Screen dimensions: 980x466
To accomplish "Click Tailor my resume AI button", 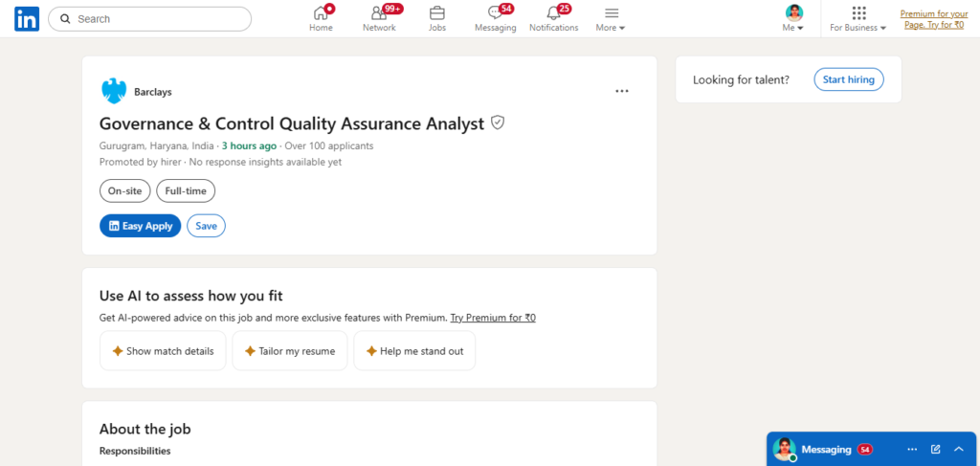I will (290, 351).
